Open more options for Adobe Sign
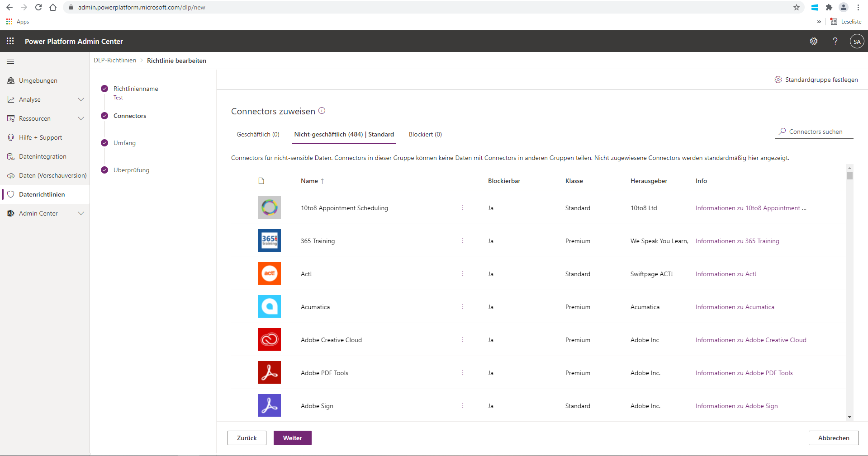This screenshot has height=456, width=868. click(x=463, y=405)
